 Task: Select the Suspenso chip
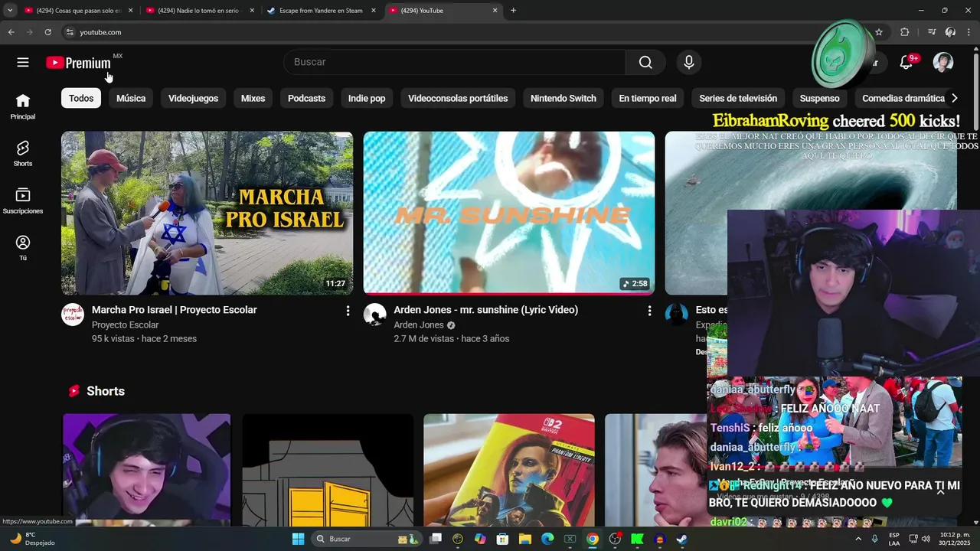click(x=820, y=98)
